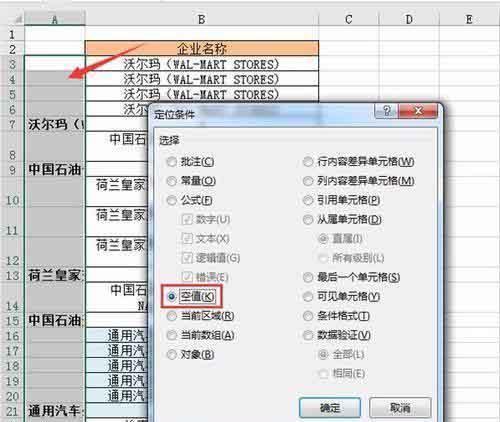Screen dimensions: 500x422
Task: Click cell A13 with bold 荷兰皇家
Action: 55,275
